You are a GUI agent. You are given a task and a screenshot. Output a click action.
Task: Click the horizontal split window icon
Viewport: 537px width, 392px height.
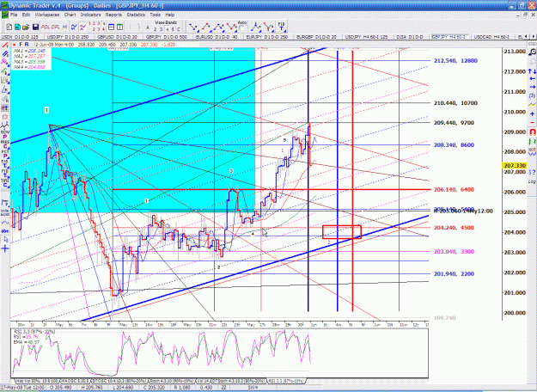click(112, 27)
